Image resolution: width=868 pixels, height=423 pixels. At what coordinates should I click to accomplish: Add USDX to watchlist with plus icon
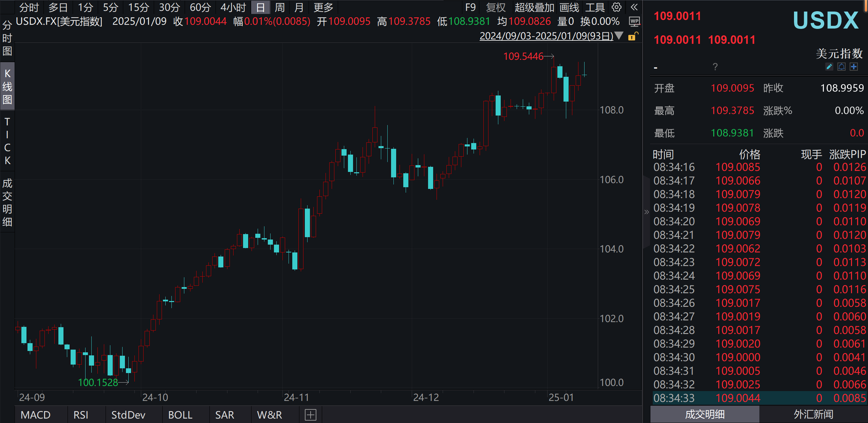point(854,67)
